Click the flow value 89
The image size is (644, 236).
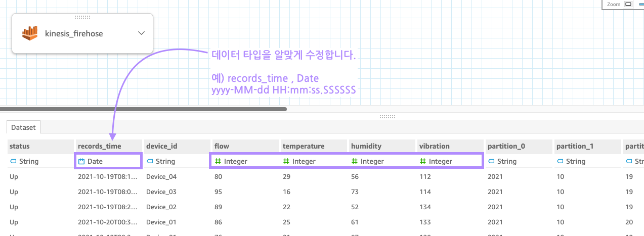[x=219, y=207]
